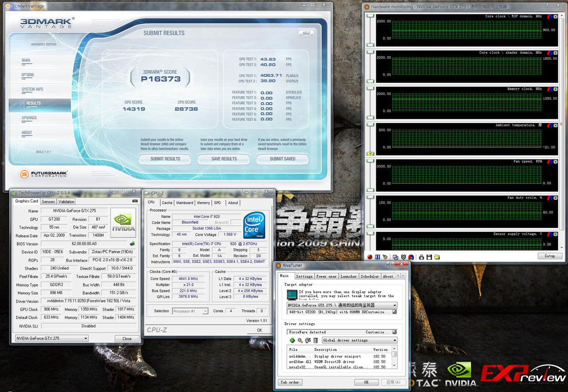
Task: Open the Launcher tab in RivaTuner
Action: coord(348,276)
